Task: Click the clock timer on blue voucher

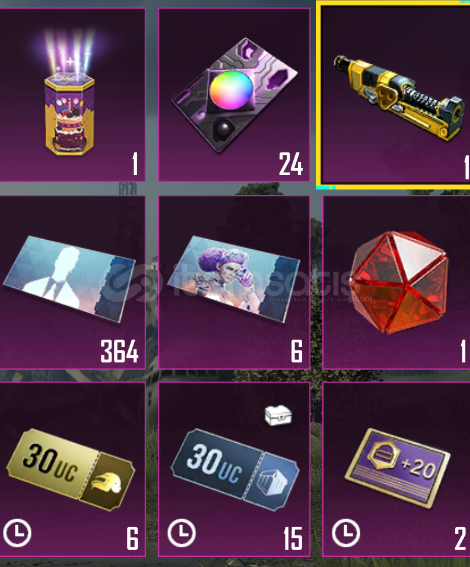Action: [181, 533]
